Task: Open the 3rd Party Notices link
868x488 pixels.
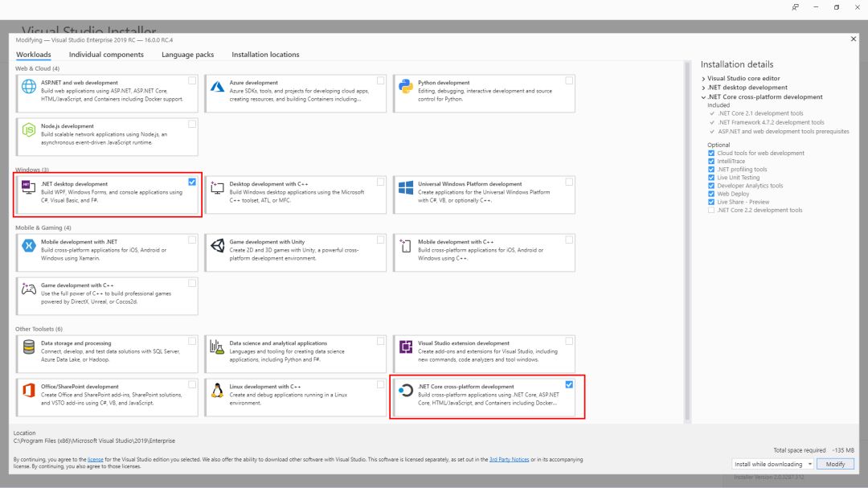Action: coord(509,459)
